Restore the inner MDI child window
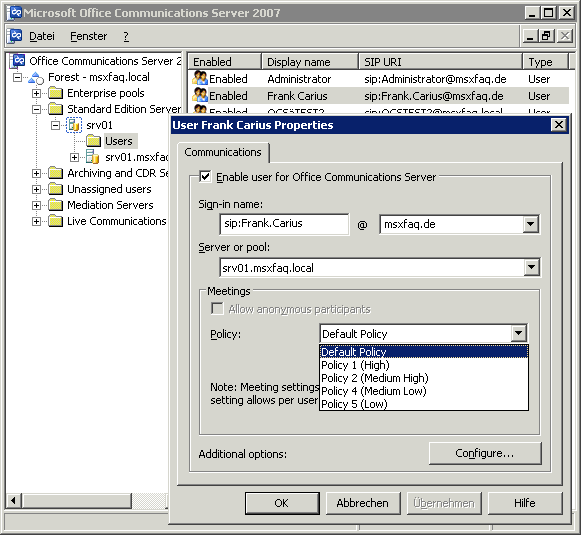581x535 pixels. click(547, 36)
